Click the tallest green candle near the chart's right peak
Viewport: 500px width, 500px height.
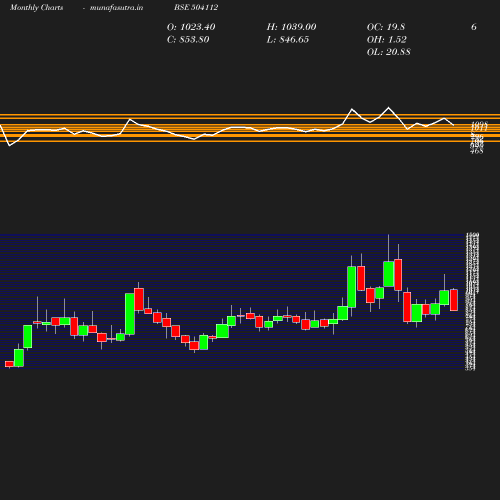click(x=352, y=287)
